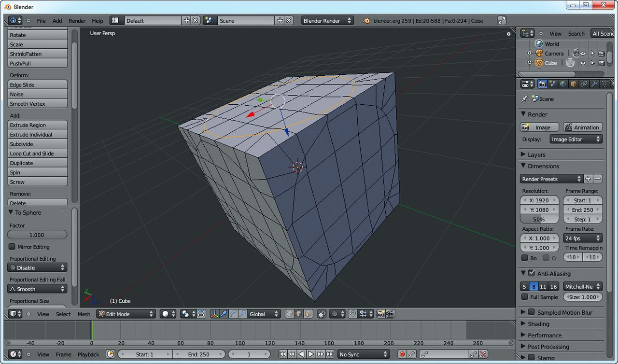Image resolution: width=618 pixels, height=364 pixels.
Task: Play animation in reverse button
Action: (301, 354)
